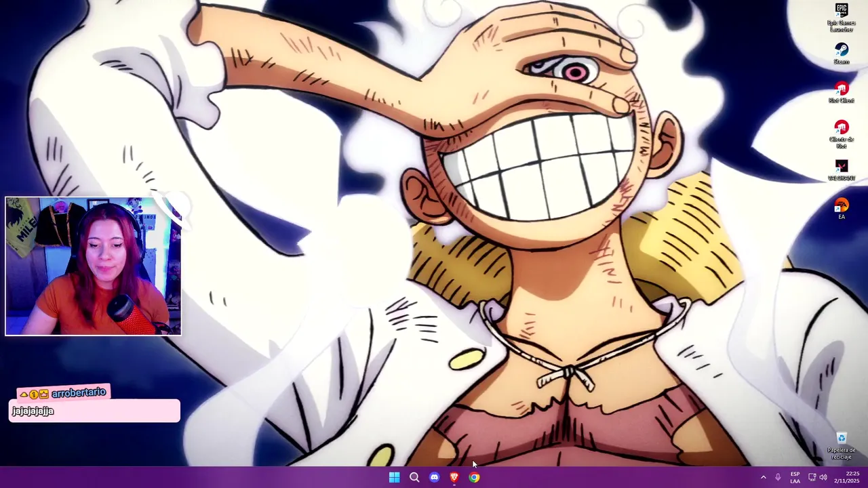Click the streamer webcam overlay
The image size is (868, 488).
94,266
